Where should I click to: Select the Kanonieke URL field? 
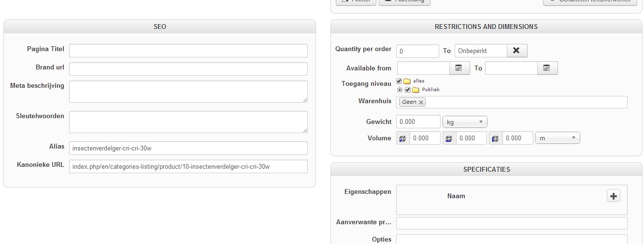click(188, 166)
